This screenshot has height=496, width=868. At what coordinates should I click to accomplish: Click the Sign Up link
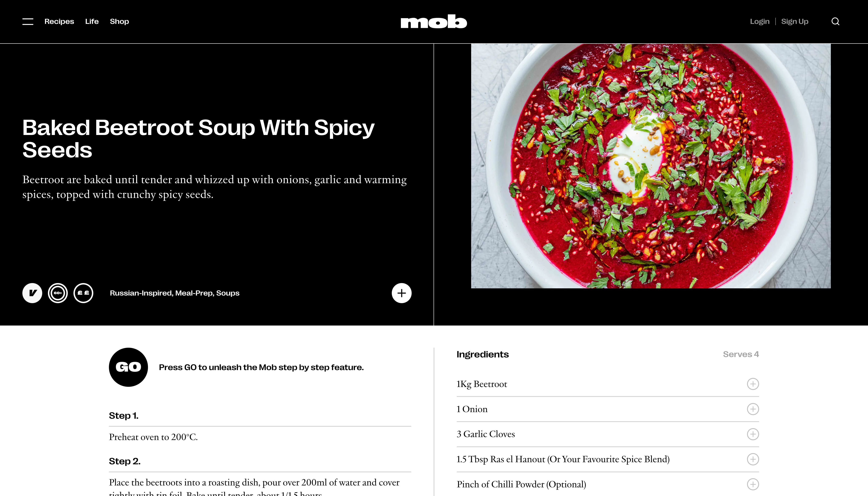coord(795,22)
